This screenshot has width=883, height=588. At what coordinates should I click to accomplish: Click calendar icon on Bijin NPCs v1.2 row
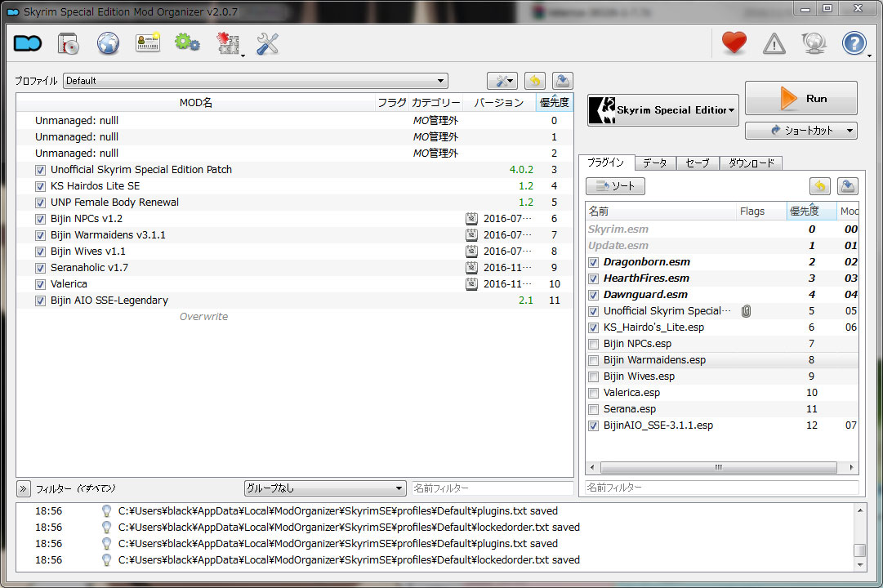tap(471, 219)
